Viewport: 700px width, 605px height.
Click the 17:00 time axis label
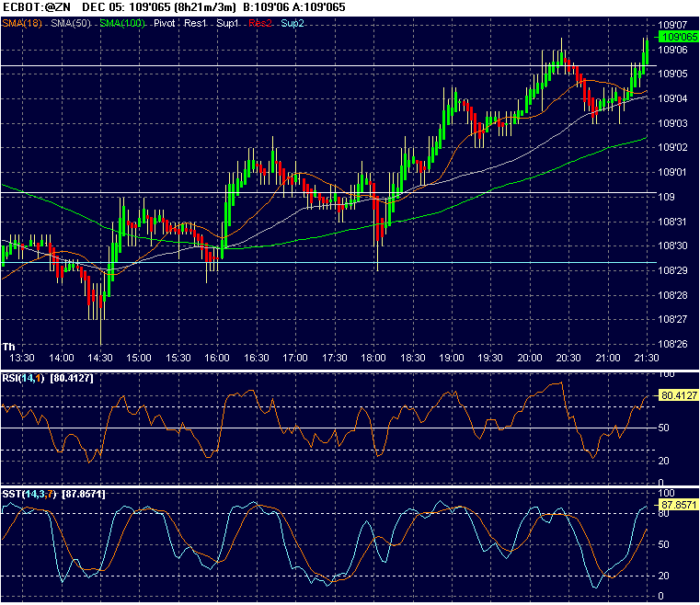[295, 359]
